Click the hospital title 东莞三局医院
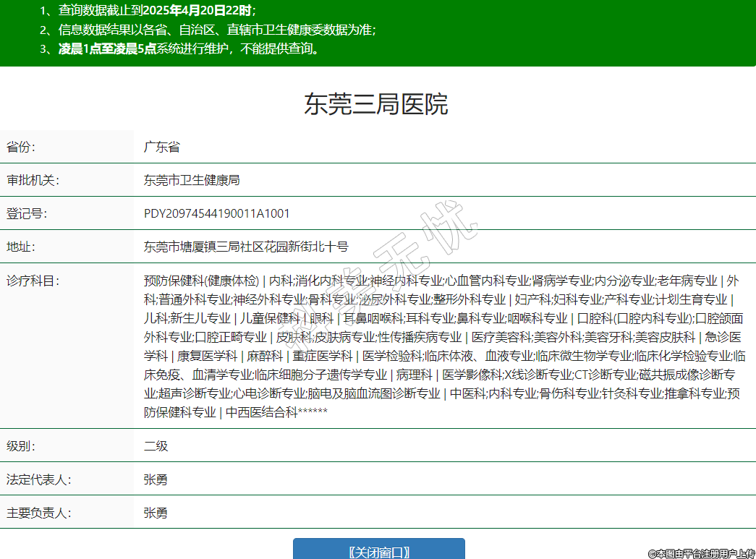The height and width of the screenshot is (559, 756). 376,104
